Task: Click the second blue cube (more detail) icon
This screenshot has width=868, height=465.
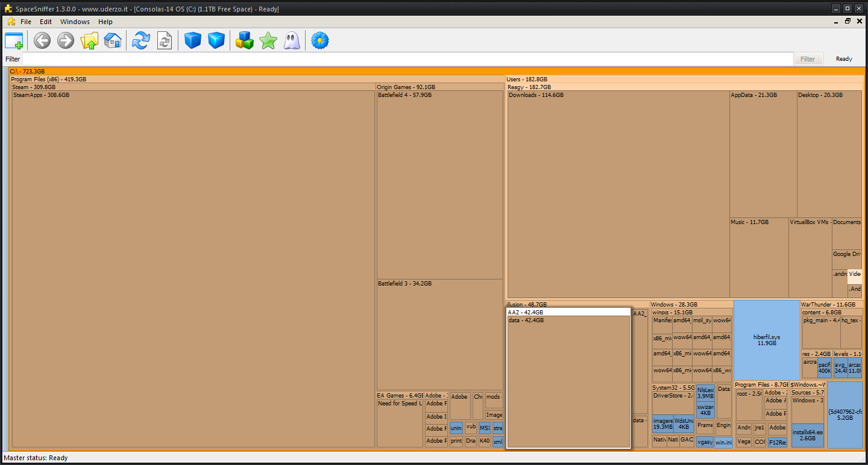Action: [216, 41]
